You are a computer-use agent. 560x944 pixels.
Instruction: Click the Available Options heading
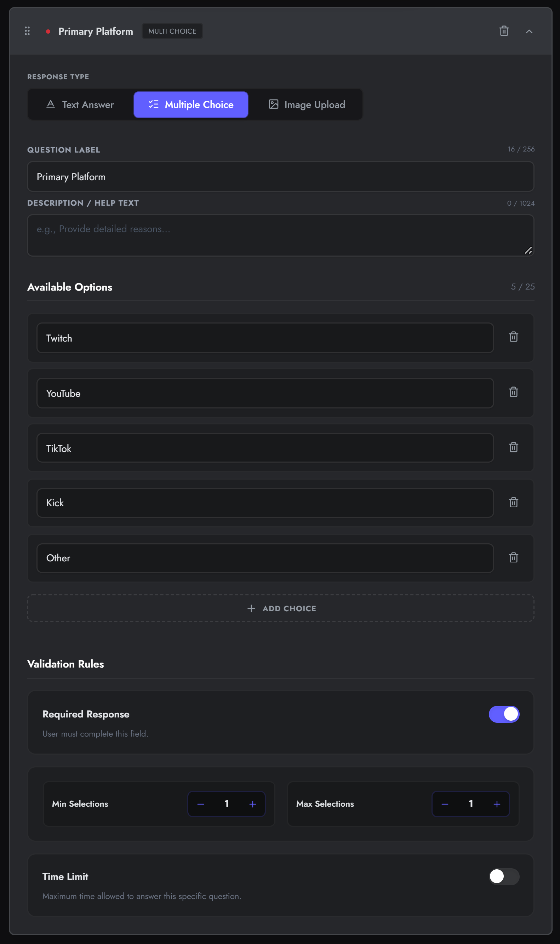tap(70, 287)
